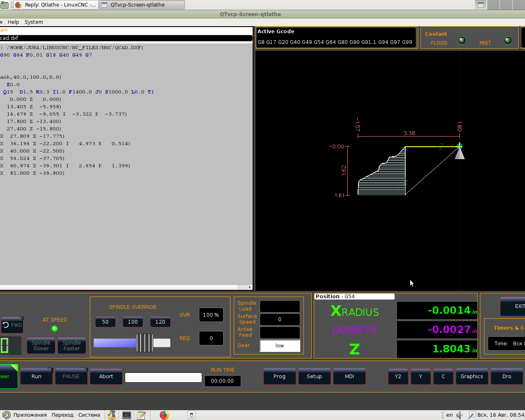Click the EXIT button

pyautogui.click(x=514, y=306)
